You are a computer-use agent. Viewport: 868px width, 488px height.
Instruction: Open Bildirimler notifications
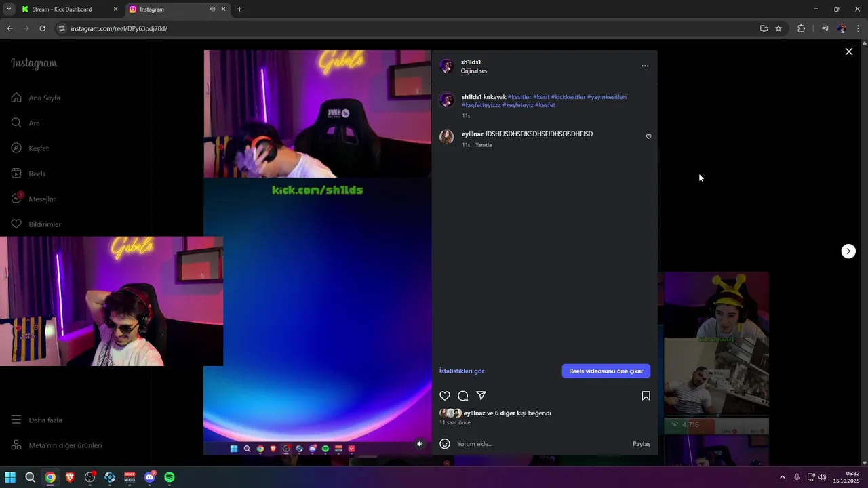pyautogui.click(x=36, y=224)
